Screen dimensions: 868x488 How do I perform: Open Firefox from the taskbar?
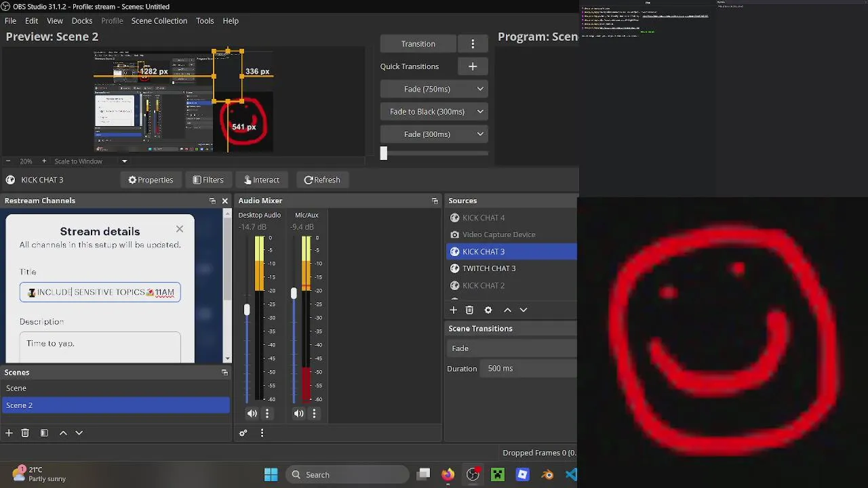(448, 474)
